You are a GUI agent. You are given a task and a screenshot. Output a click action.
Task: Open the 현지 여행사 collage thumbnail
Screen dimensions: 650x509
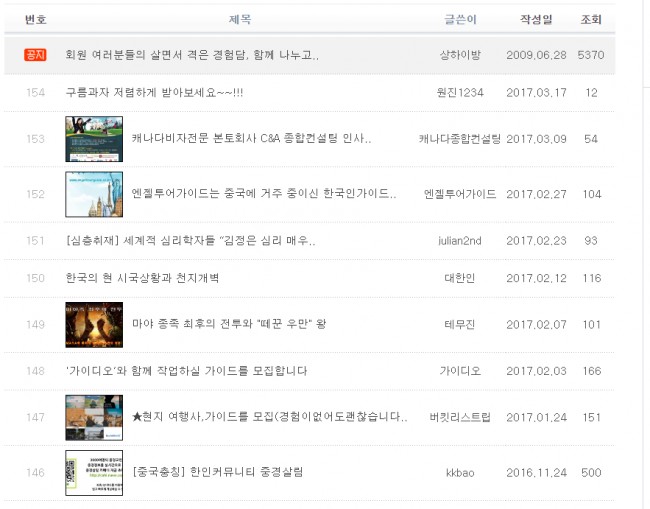pos(94,417)
